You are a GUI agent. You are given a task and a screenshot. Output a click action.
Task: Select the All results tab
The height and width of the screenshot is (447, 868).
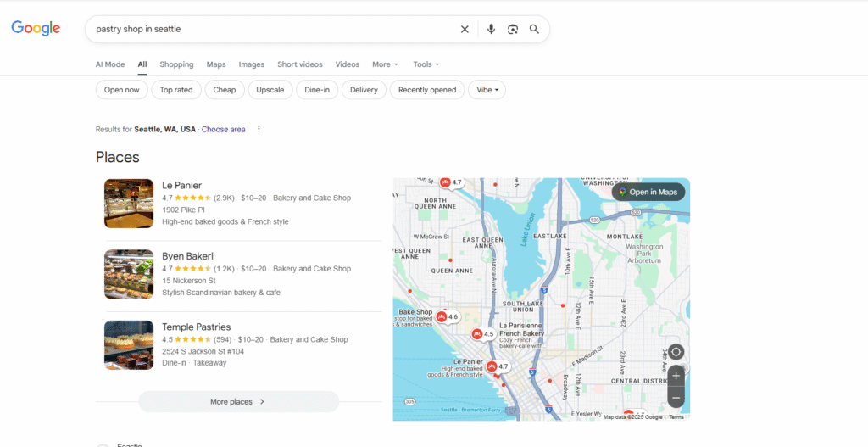(x=142, y=64)
